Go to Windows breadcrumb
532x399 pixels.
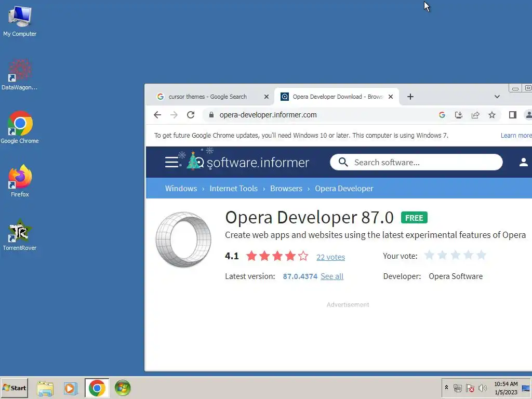(x=181, y=189)
